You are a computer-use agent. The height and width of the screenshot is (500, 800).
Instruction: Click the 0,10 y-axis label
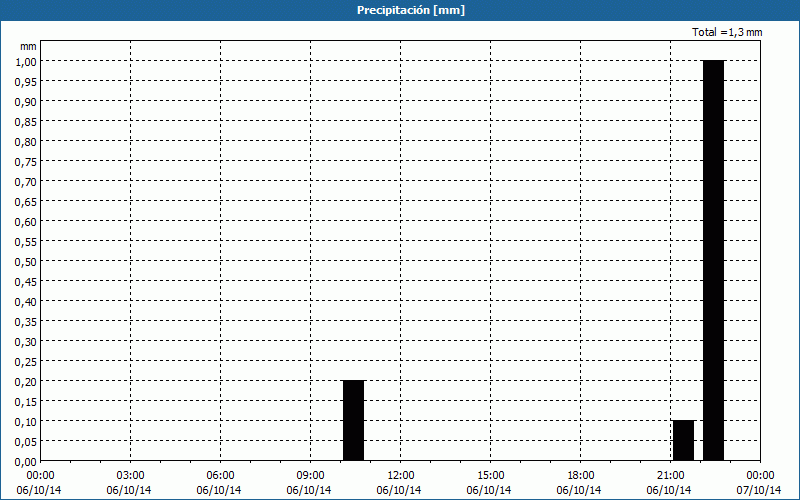click(x=26, y=421)
